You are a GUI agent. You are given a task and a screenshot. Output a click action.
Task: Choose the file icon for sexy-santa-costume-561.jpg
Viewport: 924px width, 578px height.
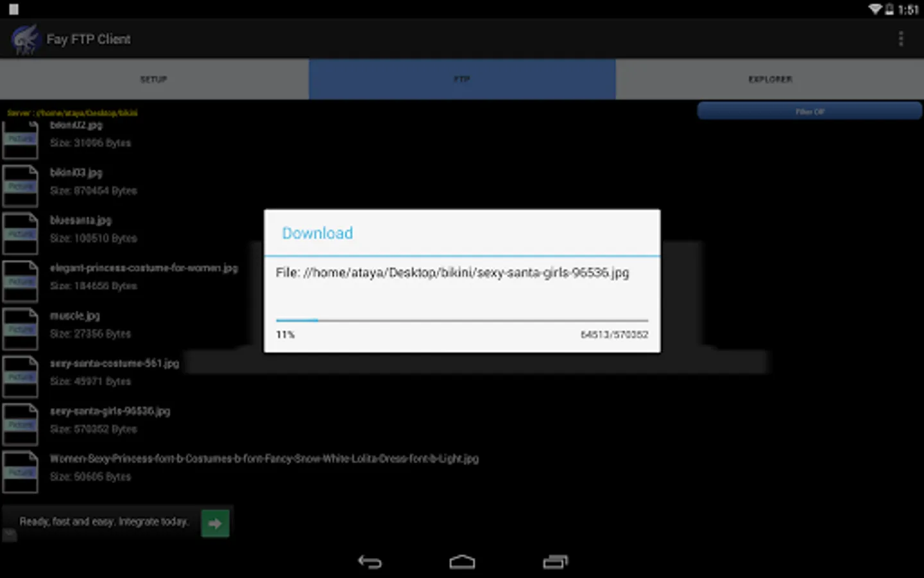pyautogui.click(x=21, y=377)
